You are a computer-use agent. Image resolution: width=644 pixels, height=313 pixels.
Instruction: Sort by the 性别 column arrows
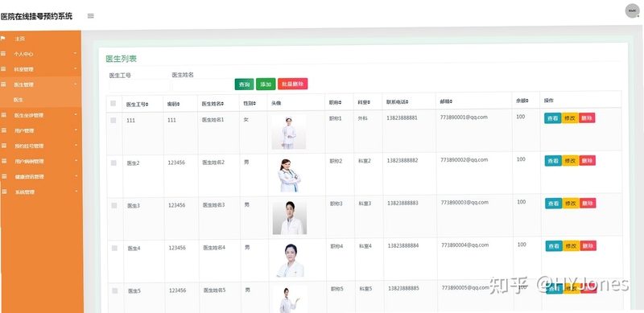click(x=254, y=104)
